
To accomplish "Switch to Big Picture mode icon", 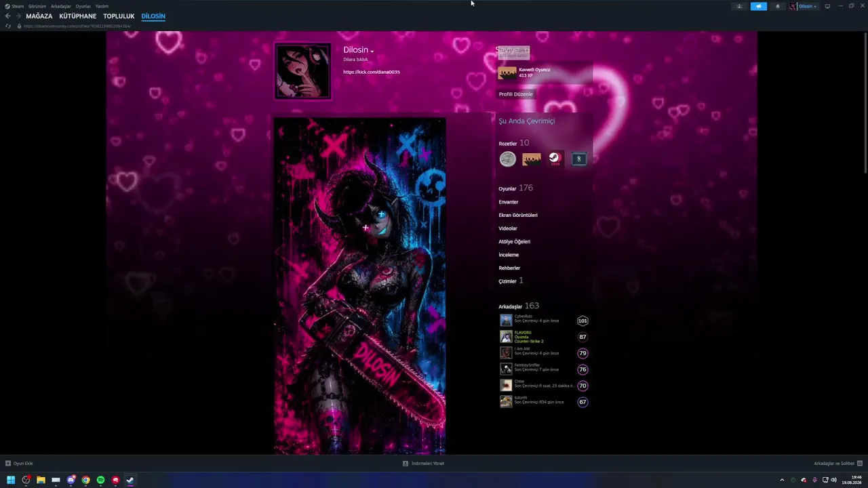I will (x=827, y=6).
